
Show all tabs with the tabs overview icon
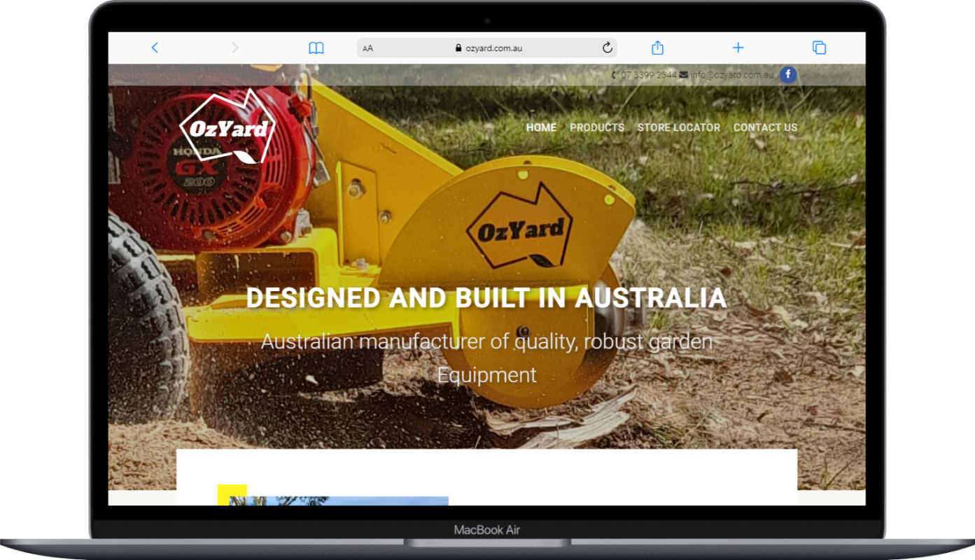(819, 48)
